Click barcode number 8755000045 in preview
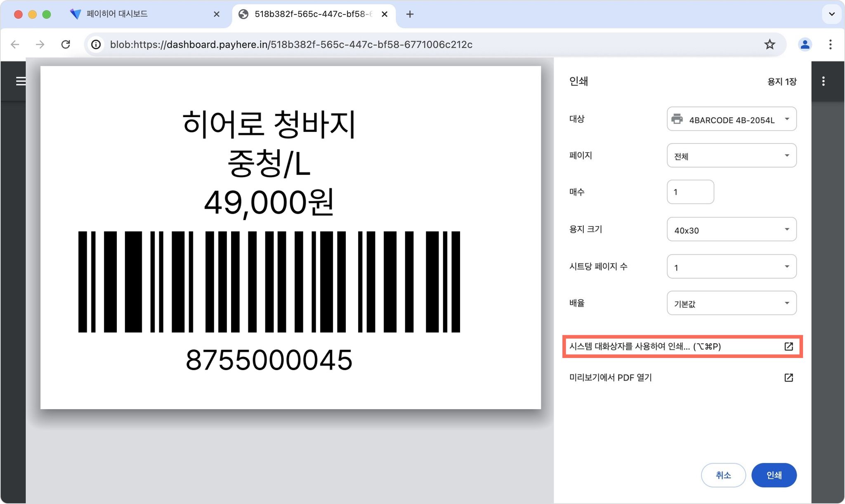Viewport: 845px width, 504px height. (x=269, y=360)
